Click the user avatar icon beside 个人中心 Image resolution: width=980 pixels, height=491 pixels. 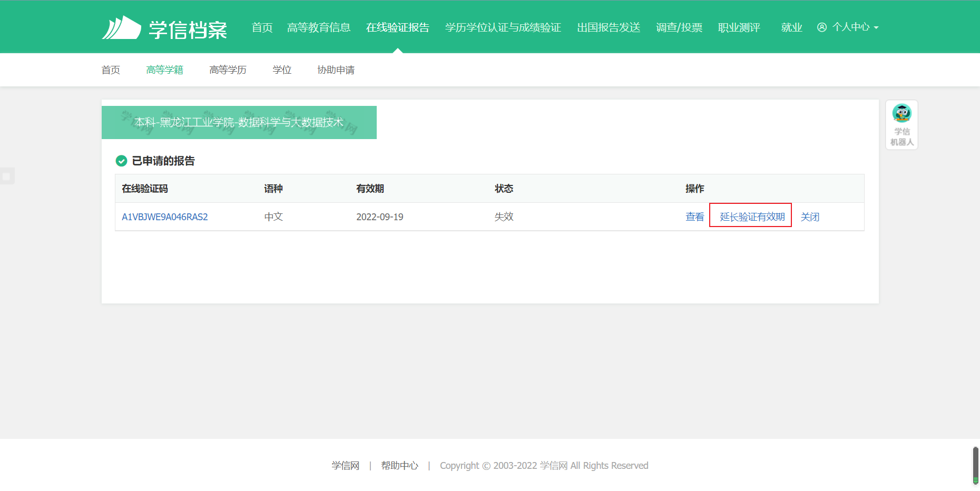click(x=822, y=27)
